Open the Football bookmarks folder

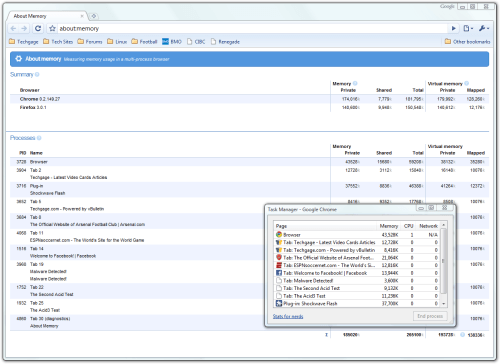click(144, 42)
